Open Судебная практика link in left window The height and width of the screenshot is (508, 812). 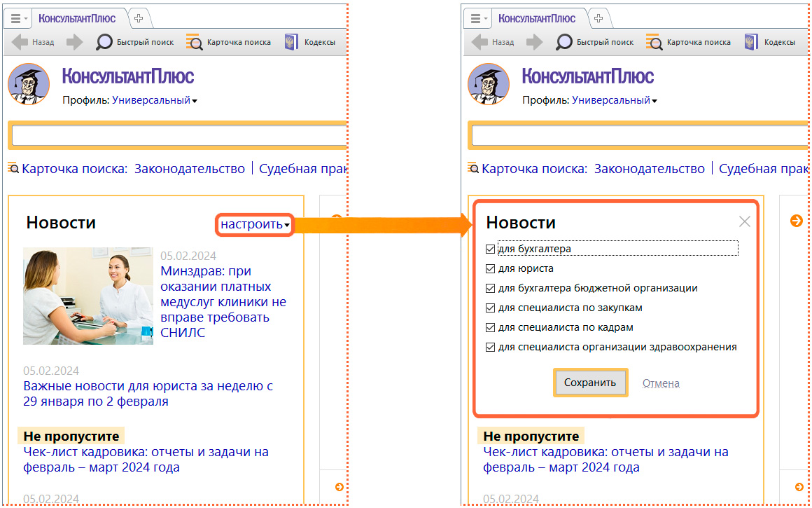302,169
